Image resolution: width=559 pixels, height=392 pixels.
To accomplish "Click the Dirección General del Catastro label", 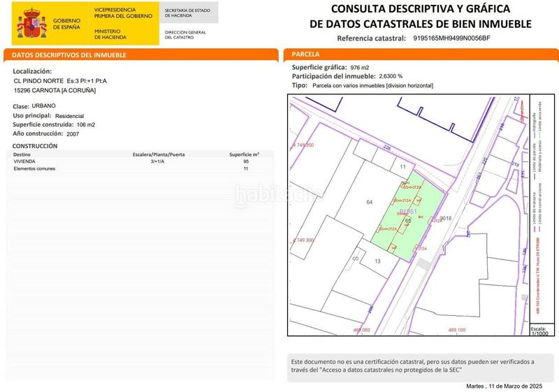I will 185,34.
